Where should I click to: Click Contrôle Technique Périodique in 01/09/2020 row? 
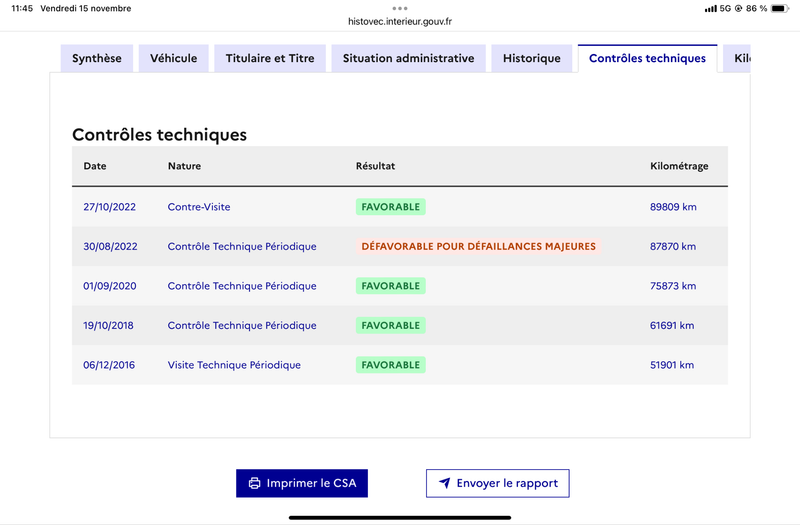242,286
